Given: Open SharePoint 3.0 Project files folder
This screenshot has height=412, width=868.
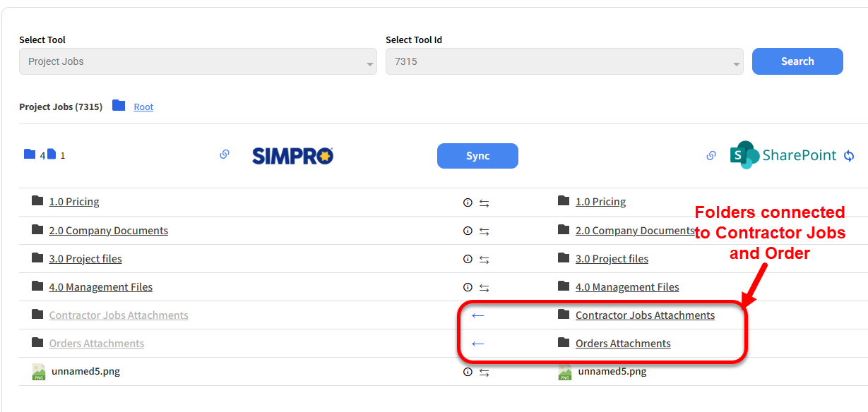Looking at the screenshot, I should (x=612, y=259).
